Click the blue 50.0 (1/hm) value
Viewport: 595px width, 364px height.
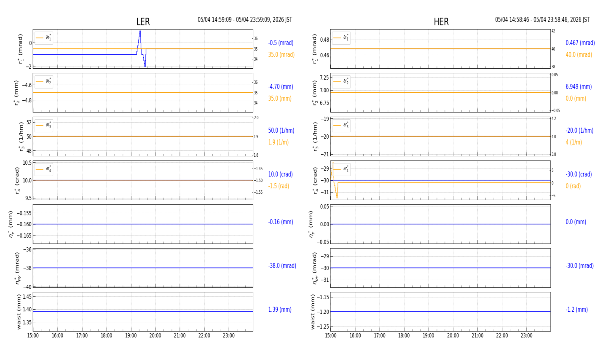point(281,131)
